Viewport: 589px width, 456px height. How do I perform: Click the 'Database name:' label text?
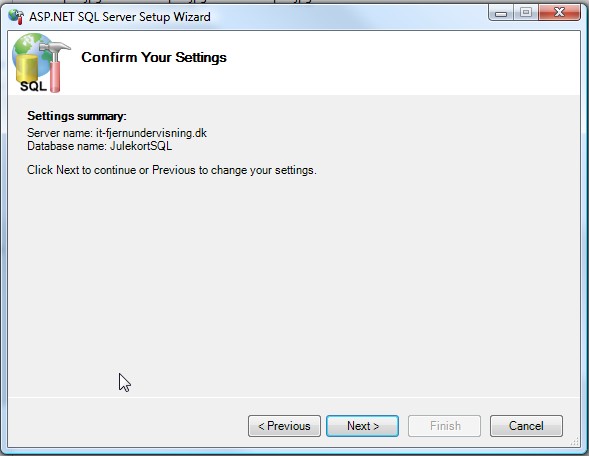coord(67,146)
